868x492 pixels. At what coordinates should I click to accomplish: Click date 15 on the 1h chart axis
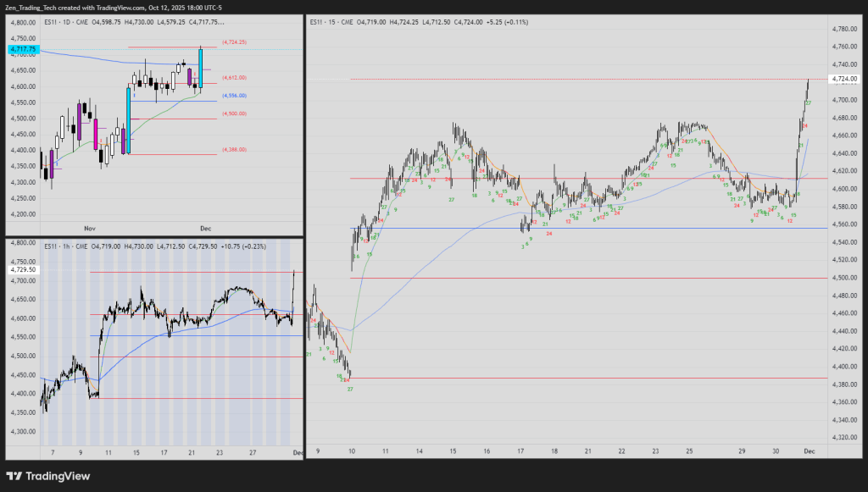coord(136,453)
